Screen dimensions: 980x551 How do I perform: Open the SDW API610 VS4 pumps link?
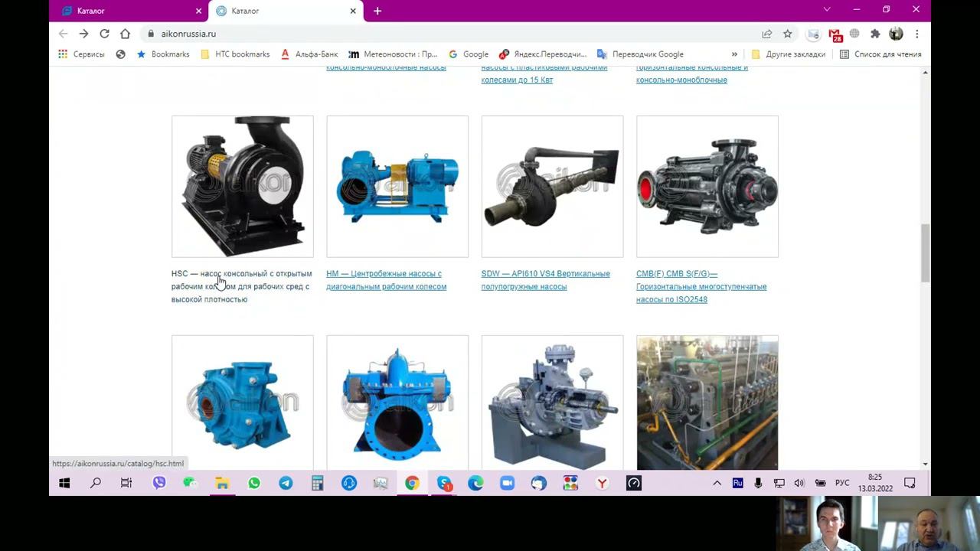545,280
